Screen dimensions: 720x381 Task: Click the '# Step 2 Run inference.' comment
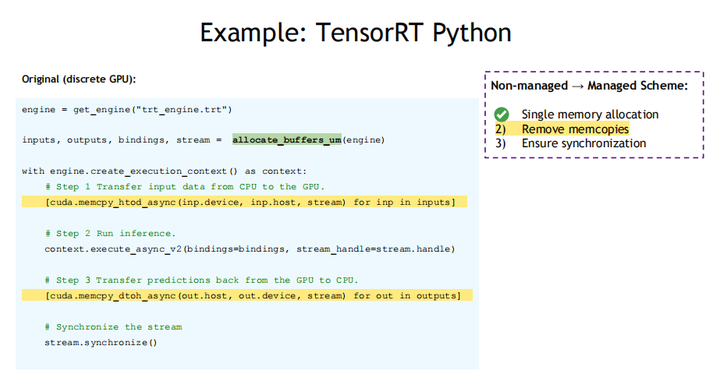(x=110, y=234)
